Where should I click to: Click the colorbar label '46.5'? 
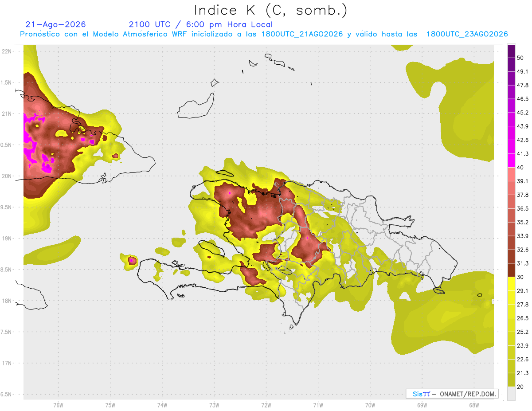523,99
